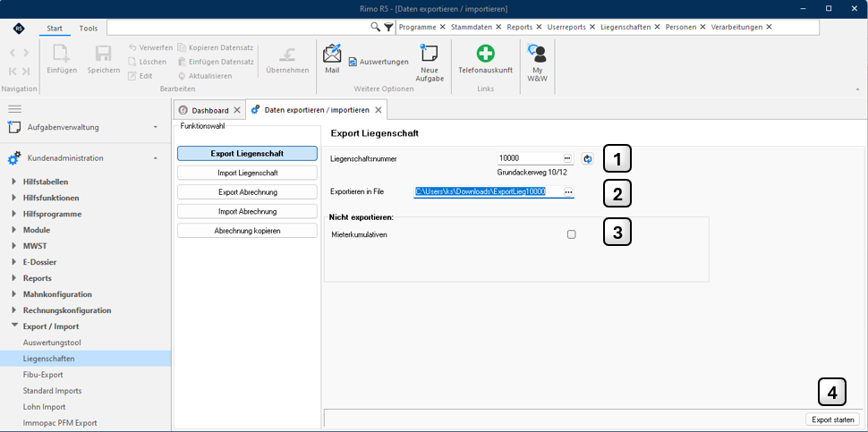The height and width of the screenshot is (432, 868).
Task: Open Lohn Import in sidebar
Action: (x=44, y=407)
